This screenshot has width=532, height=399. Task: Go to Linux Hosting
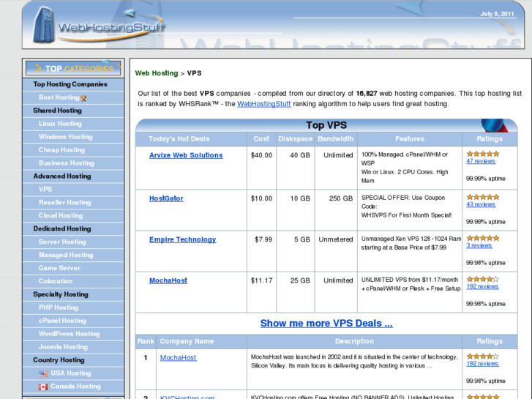[x=60, y=124]
